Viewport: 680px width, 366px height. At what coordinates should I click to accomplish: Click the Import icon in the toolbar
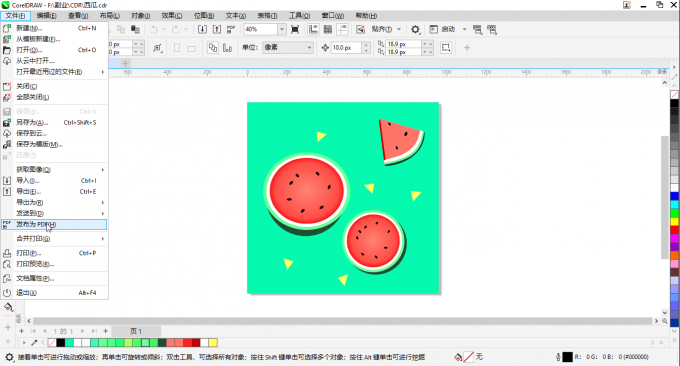click(202, 29)
